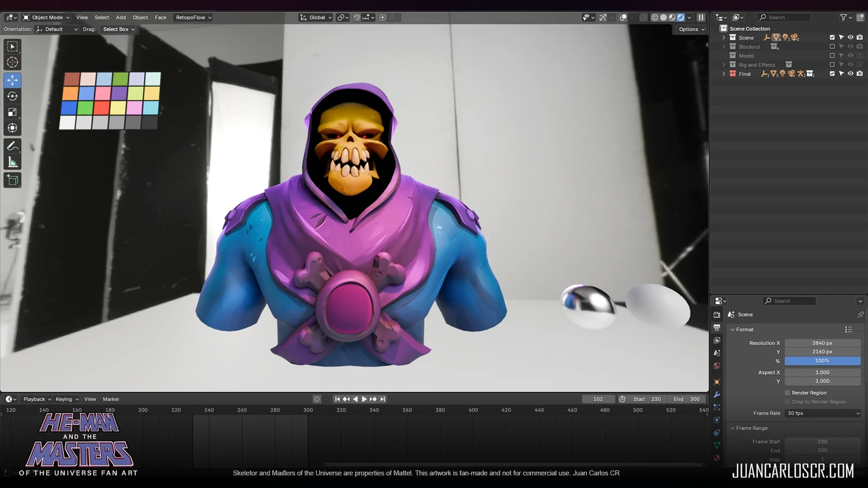This screenshot has height=488, width=868.
Task: Open the Add menu
Action: pyautogui.click(x=121, y=17)
